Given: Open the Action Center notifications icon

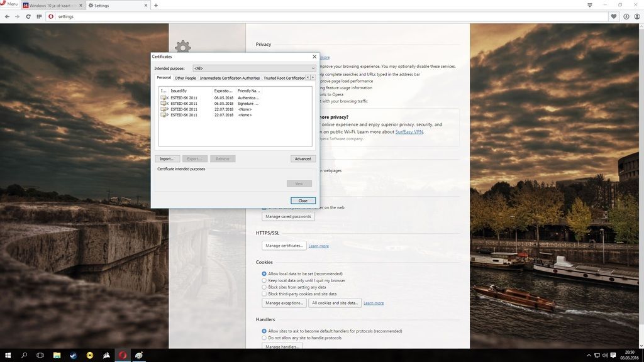Looking at the screenshot, I should [613, 356].
